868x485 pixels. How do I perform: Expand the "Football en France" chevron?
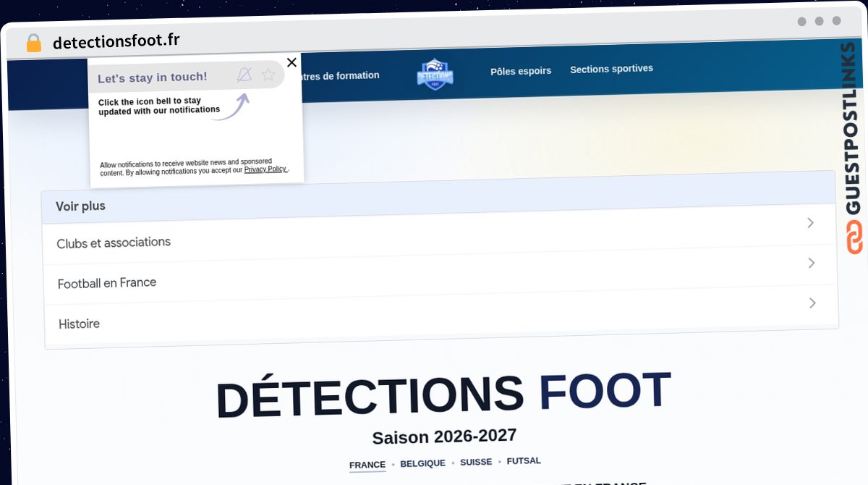812,263
